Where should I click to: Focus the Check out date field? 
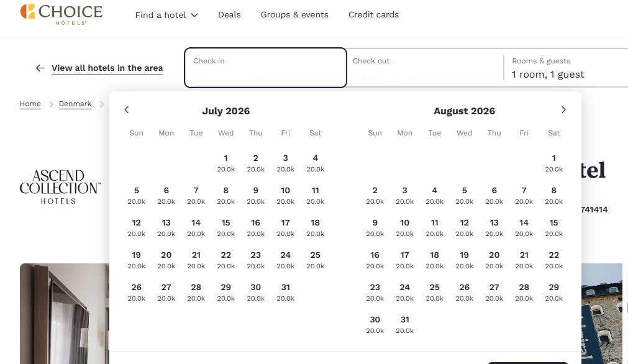pos(424,67)
